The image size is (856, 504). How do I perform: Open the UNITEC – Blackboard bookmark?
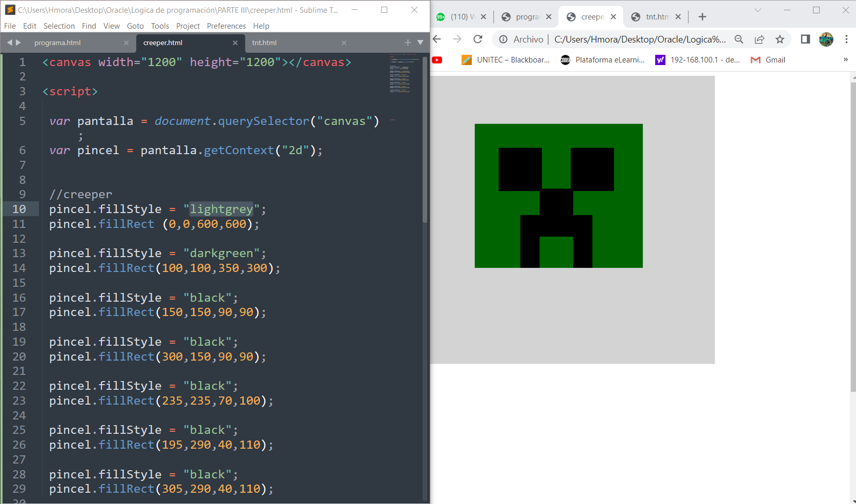pyautogui.click(x=506, y=60)
